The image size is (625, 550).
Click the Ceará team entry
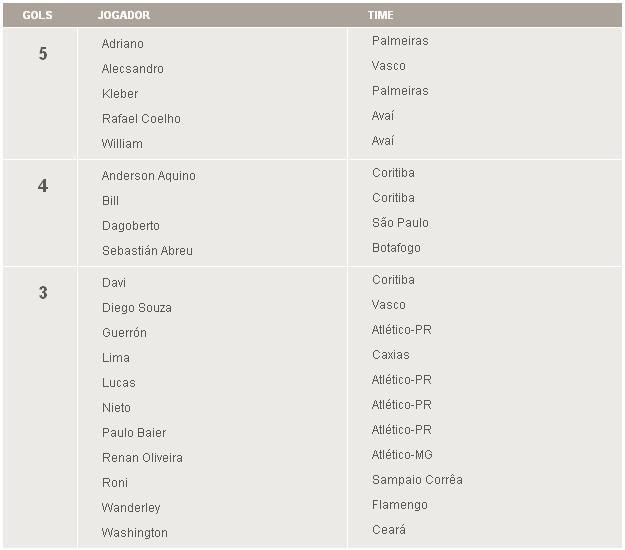pyautogui.click(x=388, y=530)
